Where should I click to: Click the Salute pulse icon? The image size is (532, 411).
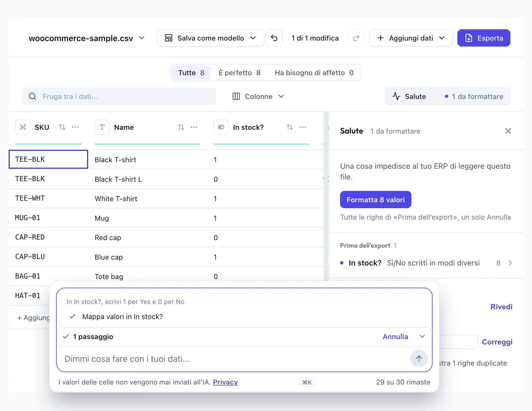pos(396,96)
